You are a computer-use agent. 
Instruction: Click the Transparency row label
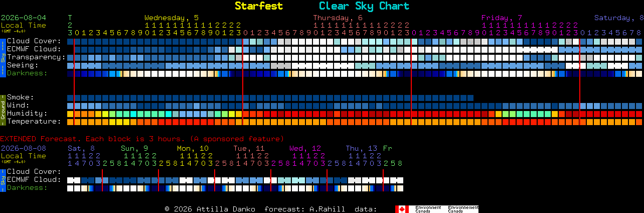36,57
